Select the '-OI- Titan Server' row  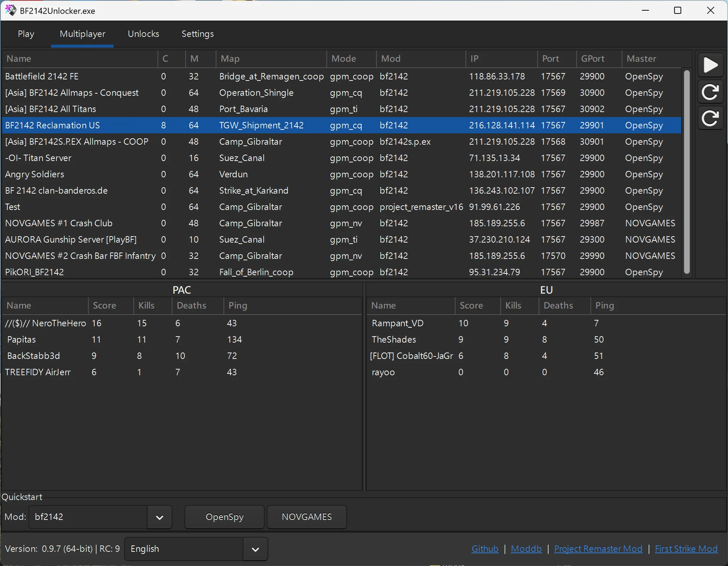click(x=342, y=158)
